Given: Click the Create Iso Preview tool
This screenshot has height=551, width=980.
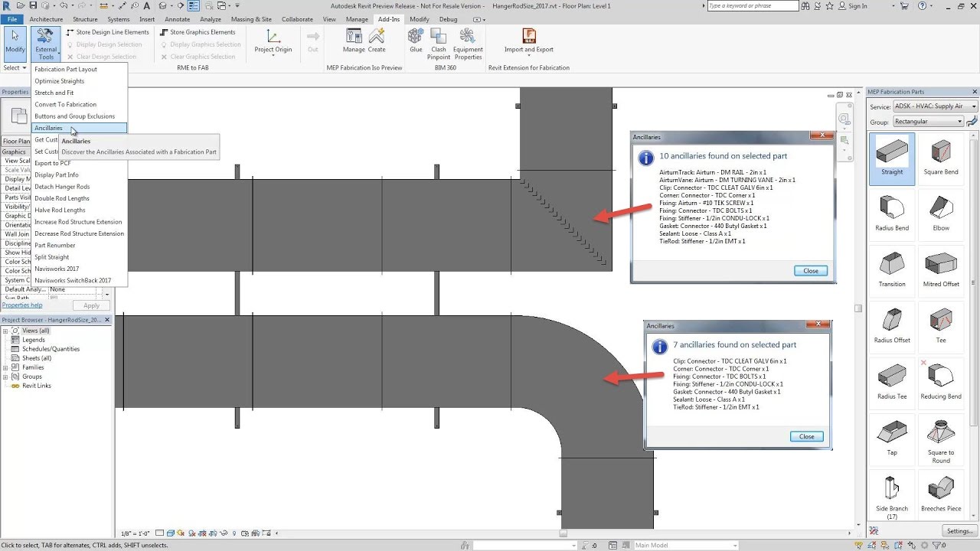Looking at the screenshot, I should tap(377, 41).
